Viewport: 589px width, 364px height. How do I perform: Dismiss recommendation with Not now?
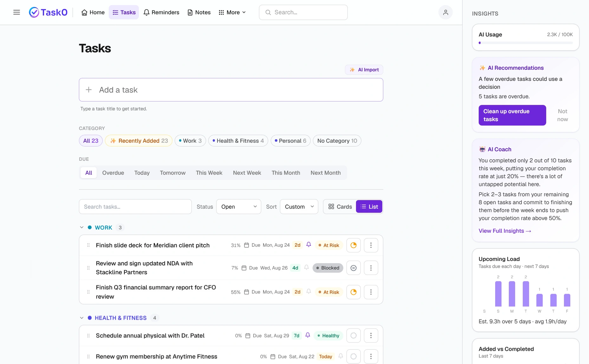563,115
